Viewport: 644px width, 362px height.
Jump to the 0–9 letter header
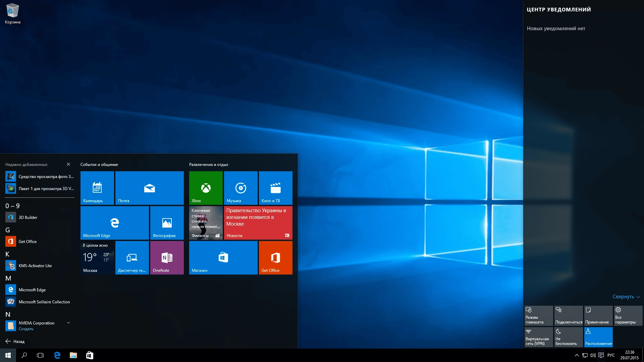(12, 206)
